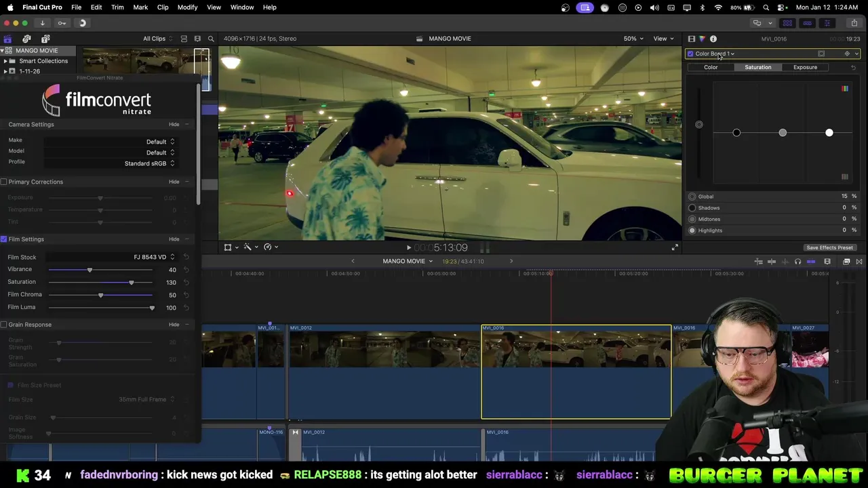Apply shape or color mask icon
This screenshot has height=488, width=868.
pyautogui.click(x=821, y=54)
